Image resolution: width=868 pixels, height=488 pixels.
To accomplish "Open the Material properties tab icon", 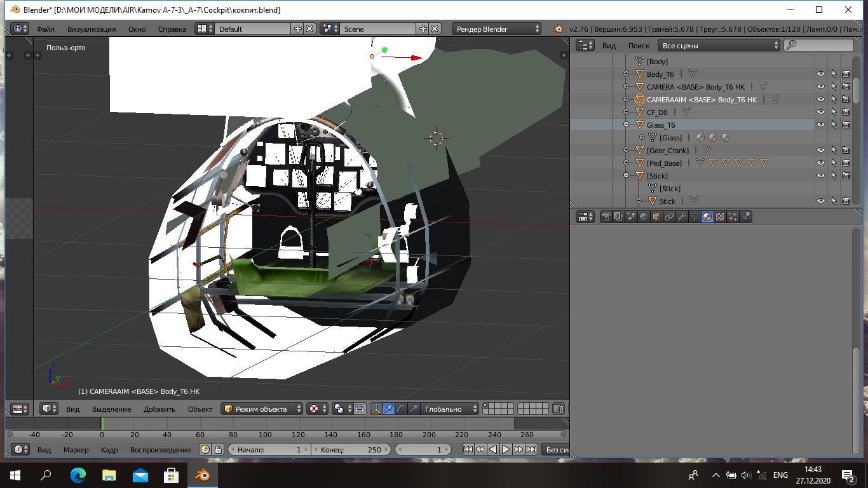I will coord(707,217).
